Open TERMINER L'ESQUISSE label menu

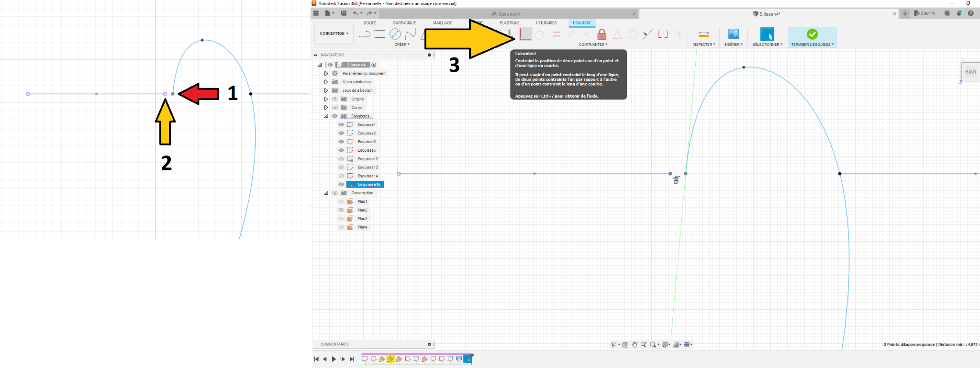point(812,45)
